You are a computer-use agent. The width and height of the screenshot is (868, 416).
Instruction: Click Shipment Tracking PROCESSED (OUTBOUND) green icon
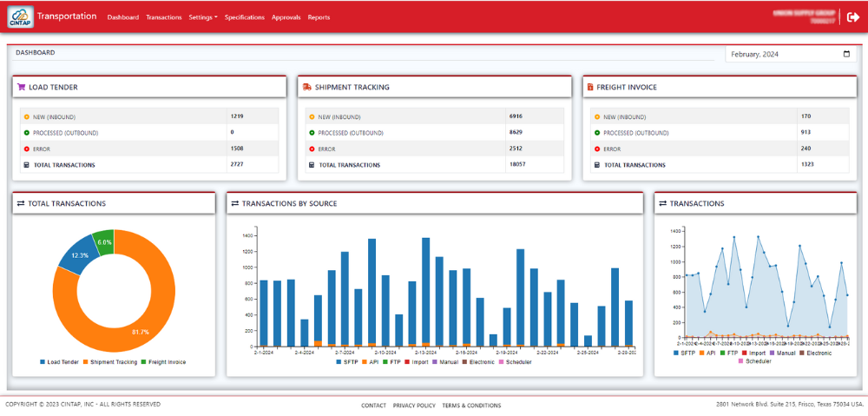[x=312, y=133]
